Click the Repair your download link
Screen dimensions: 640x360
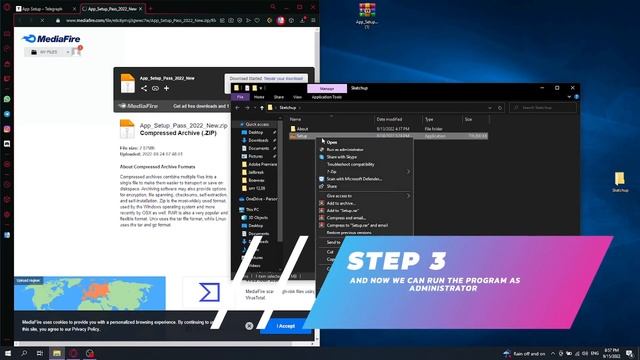283,78
